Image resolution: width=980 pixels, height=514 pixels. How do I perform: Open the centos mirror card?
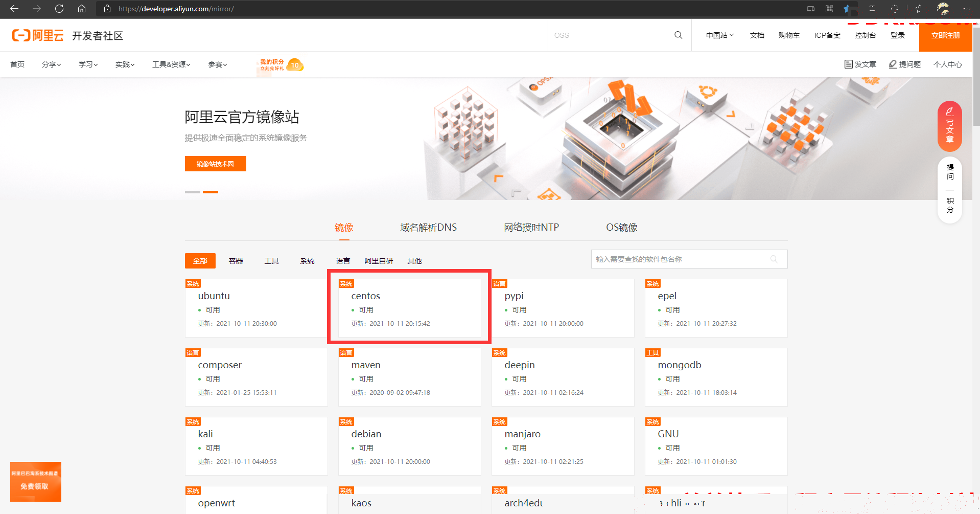coord(410,308)
